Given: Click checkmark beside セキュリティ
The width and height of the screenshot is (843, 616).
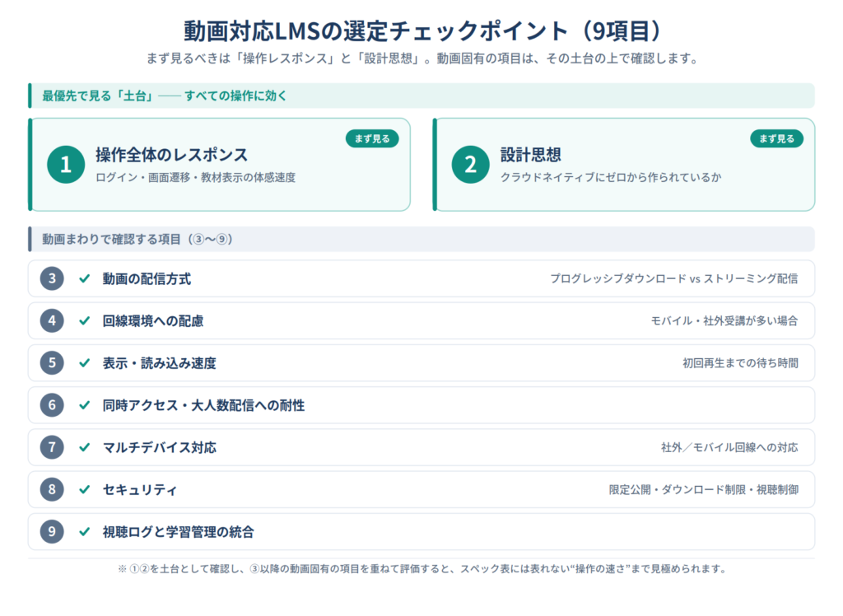Looking at the screenshot, I should (85, 489).
